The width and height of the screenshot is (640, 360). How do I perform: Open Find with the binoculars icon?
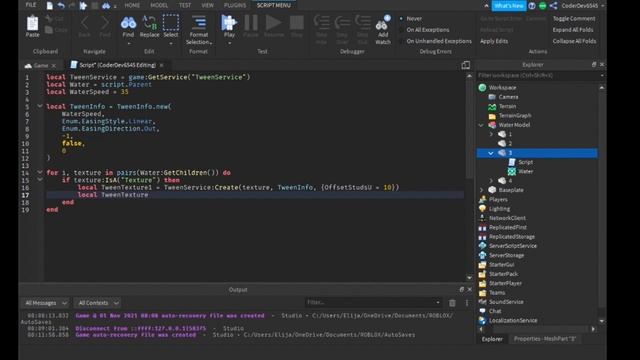coord(128,23)
